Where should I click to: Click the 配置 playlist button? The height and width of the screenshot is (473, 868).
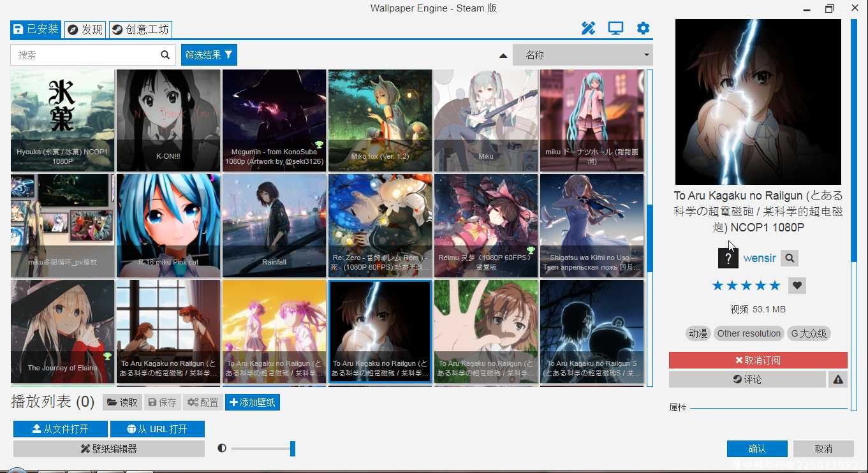[x=203, y=402]
